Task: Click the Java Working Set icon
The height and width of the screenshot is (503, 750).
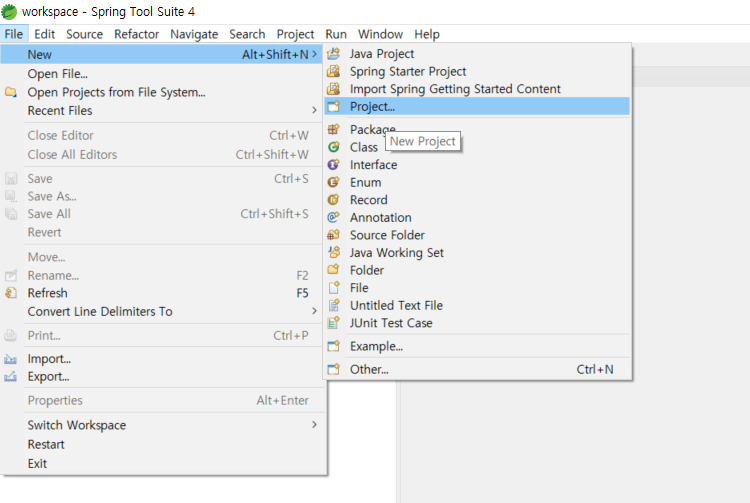Action: [x=333, y=252]
